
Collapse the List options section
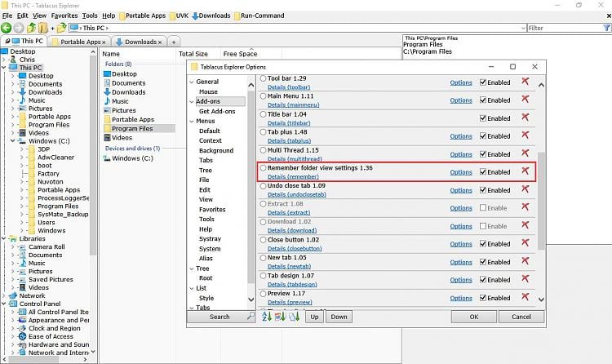pyautogui.click(x=192, y=289)
